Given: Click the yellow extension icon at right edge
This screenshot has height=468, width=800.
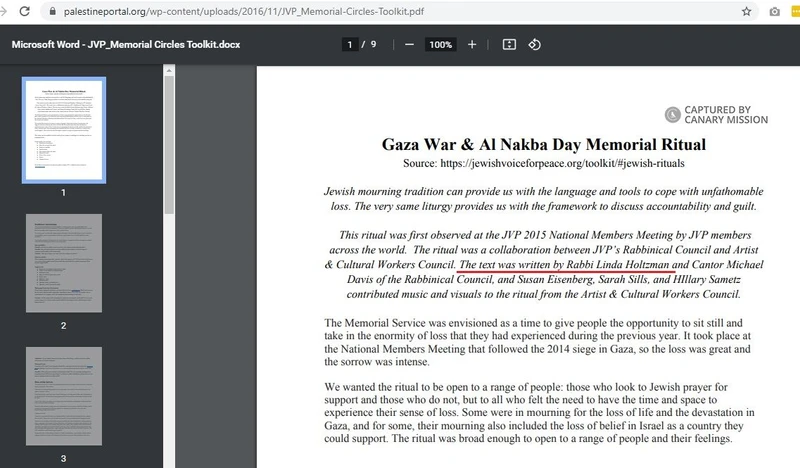Looking at the screenshot, I should tap(795, 11).
